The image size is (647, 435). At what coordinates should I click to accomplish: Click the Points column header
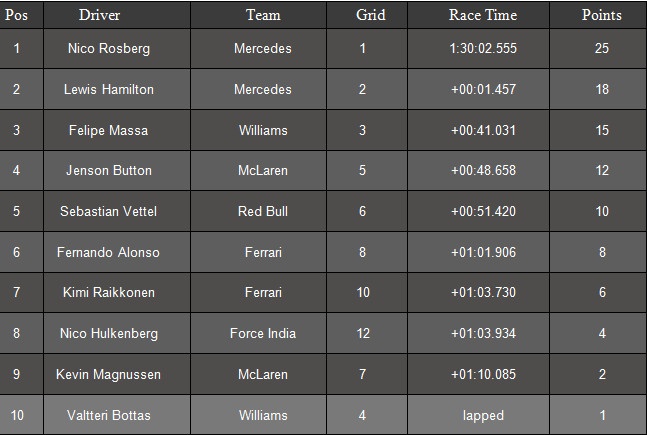point(601,15)
